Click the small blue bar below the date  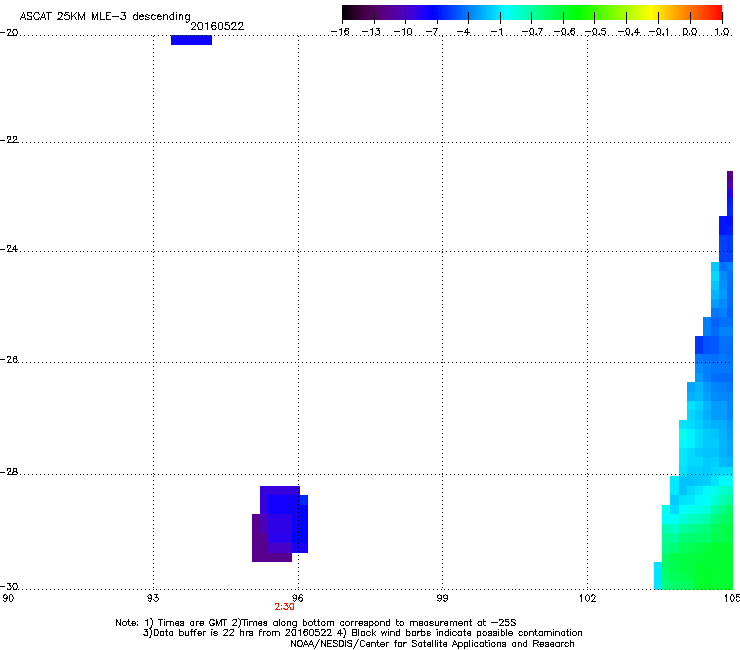tap(191, 40)
